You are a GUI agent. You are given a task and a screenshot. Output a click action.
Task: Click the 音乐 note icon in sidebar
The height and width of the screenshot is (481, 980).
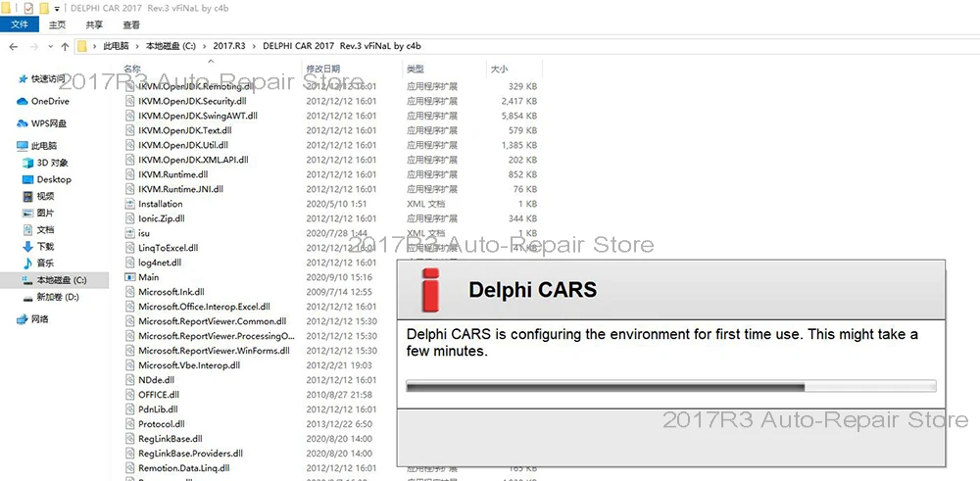click(27, 264)
